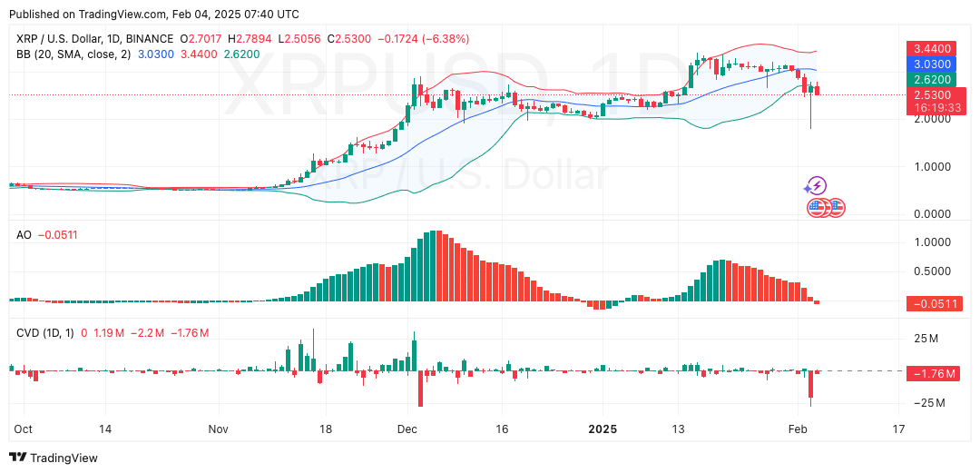Click the purple lightning bolt event icon
Image resolution: width=980 pixels, height=473 pixels.
coord(816,186)
